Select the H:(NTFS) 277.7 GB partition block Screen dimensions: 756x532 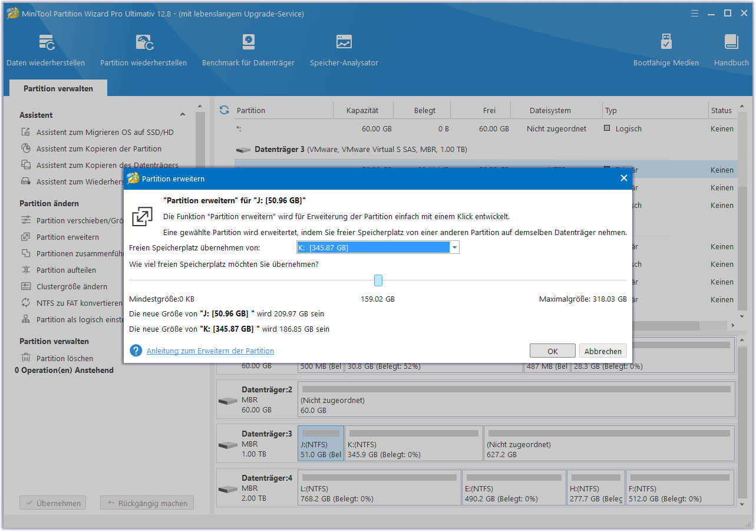coord(595,488)
